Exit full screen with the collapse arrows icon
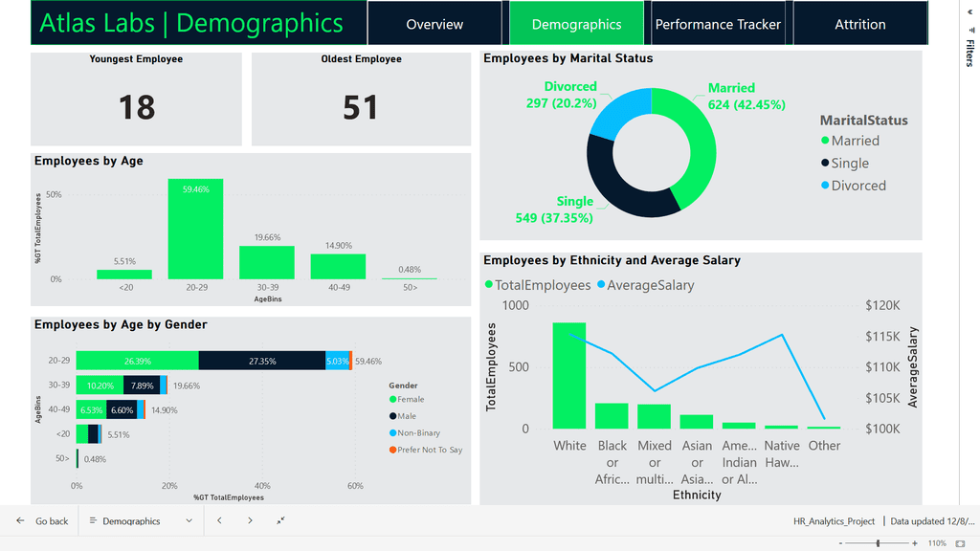Viewport: 980px width, 551px height. click(x=280, y=520)
